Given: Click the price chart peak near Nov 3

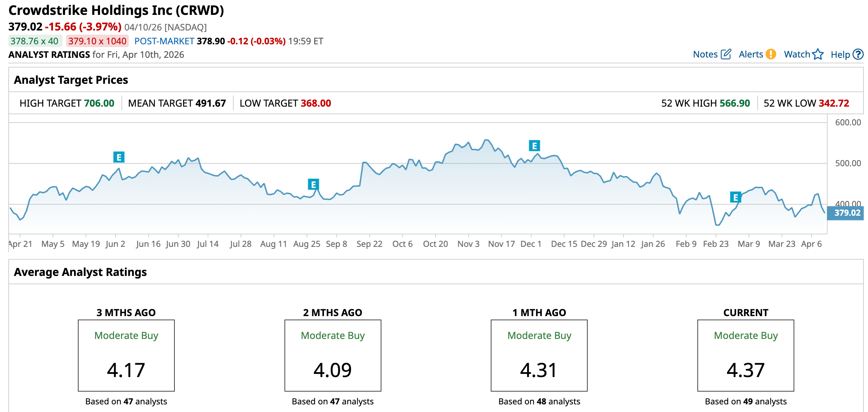Looking at the screenshot, I should (x=486, y=140).
